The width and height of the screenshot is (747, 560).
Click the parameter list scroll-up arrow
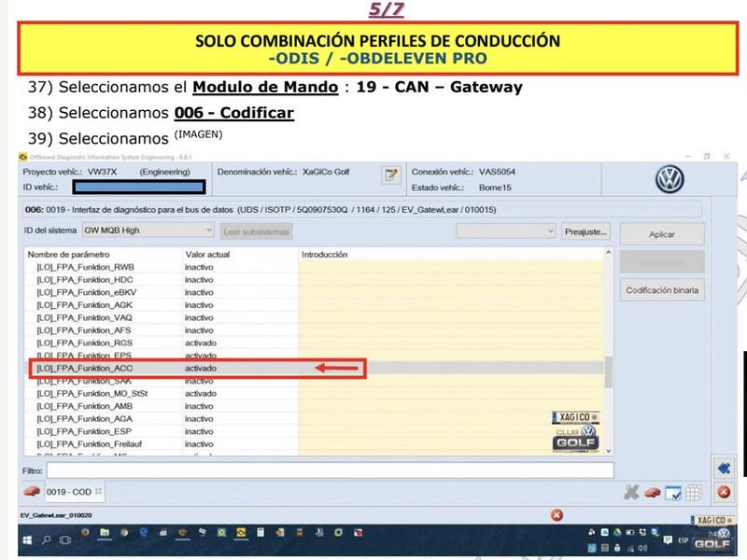point(609,252)
